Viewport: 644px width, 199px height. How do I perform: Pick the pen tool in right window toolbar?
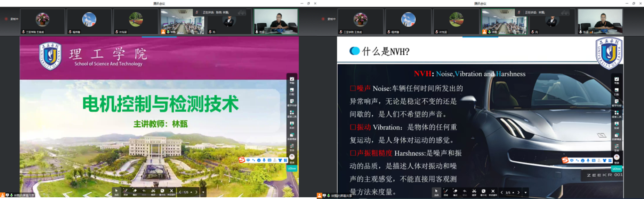tap(446, 192)
